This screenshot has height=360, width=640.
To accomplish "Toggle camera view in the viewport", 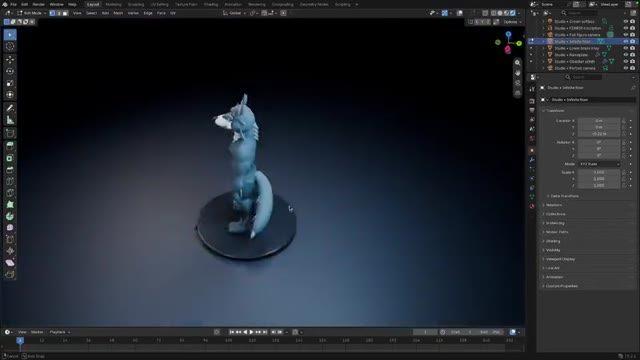I will 518,83.
